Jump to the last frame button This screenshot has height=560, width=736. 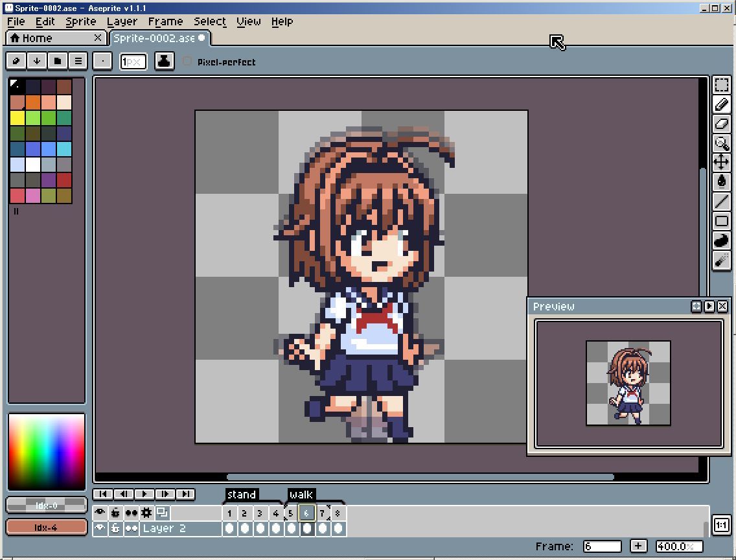[186, 494]
